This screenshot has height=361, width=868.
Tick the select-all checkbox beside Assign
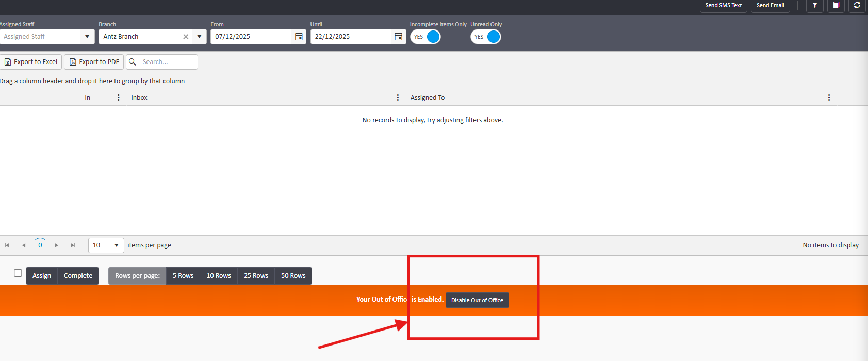tap(18, 273)
